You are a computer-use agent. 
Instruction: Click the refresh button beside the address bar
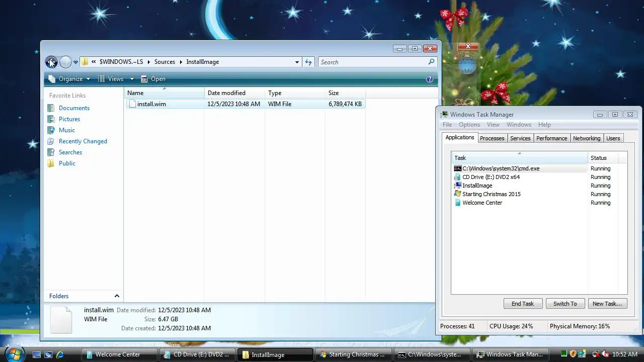[308, 62]
